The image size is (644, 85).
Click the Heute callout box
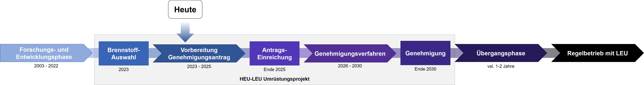tap(185, 9)
